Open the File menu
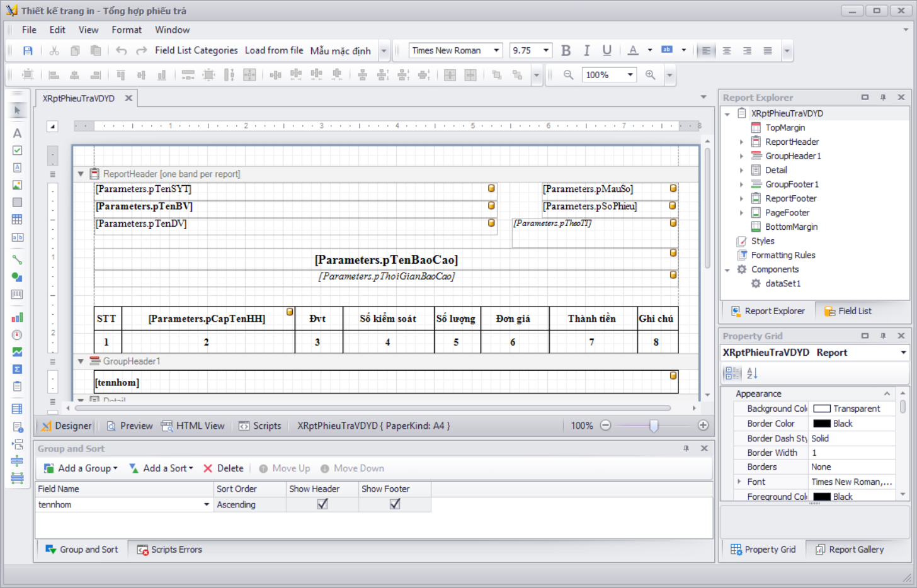Screen dimensions: 917x588 click(x=29, y=30)
